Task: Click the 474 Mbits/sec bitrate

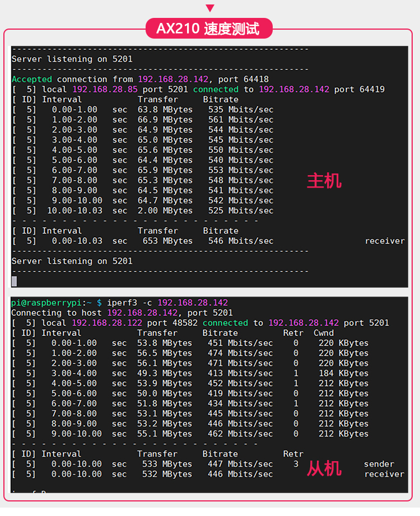Action: tap(240, 353)
